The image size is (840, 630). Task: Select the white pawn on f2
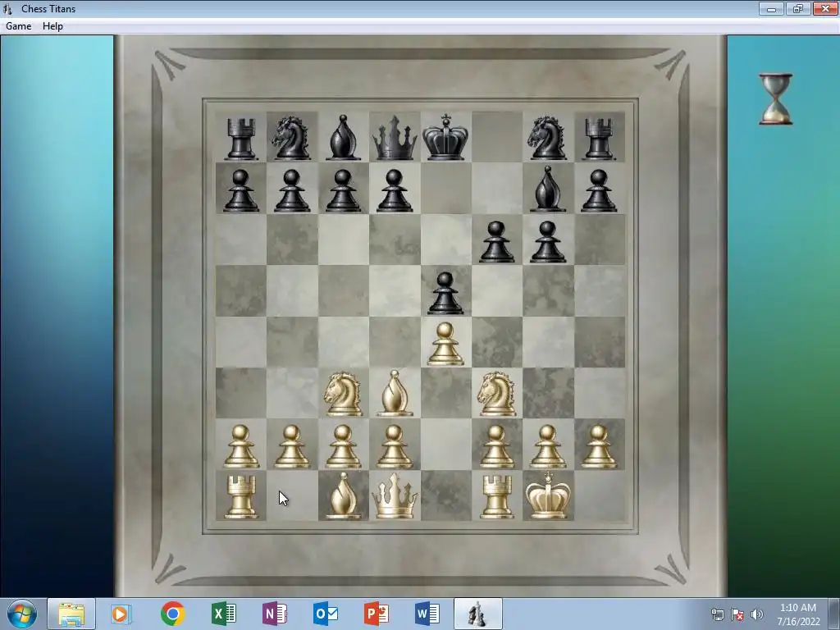click(x=496, y=446)
